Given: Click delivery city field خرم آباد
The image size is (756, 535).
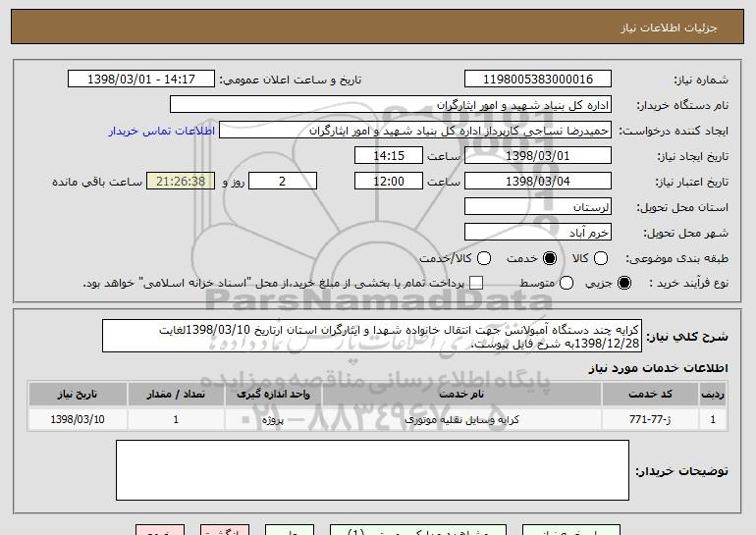Looking at the screenshot, I should coord(538,233).
